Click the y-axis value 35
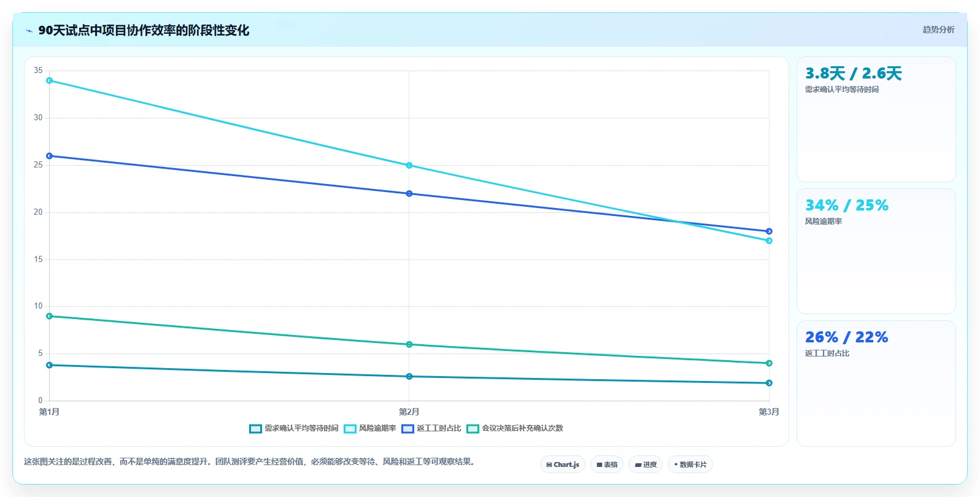The image size is (980, 497). [x=38, y=71]
